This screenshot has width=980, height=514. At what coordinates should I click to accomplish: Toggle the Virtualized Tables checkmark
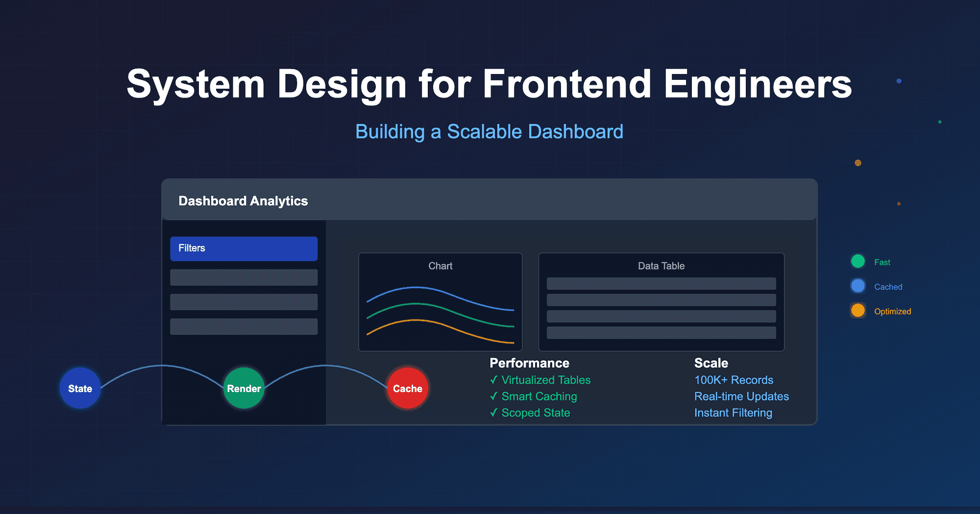[x=493, y=380]
